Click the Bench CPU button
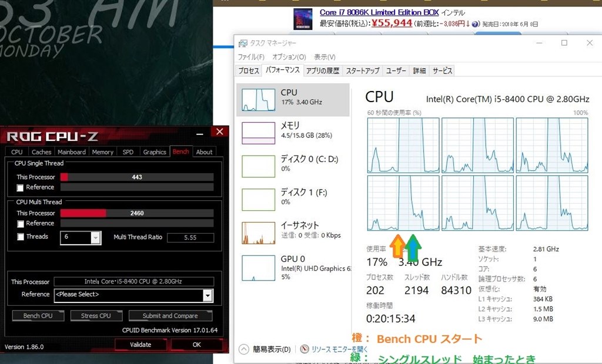 click(x=38, y=316)
